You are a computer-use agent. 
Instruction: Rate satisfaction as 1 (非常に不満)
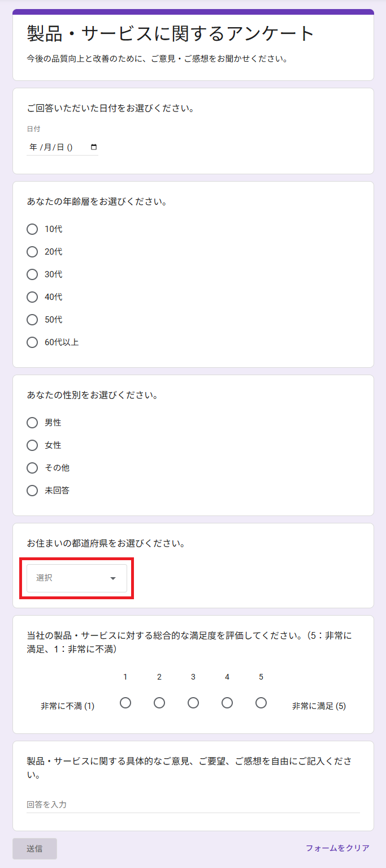click(125, 703)
